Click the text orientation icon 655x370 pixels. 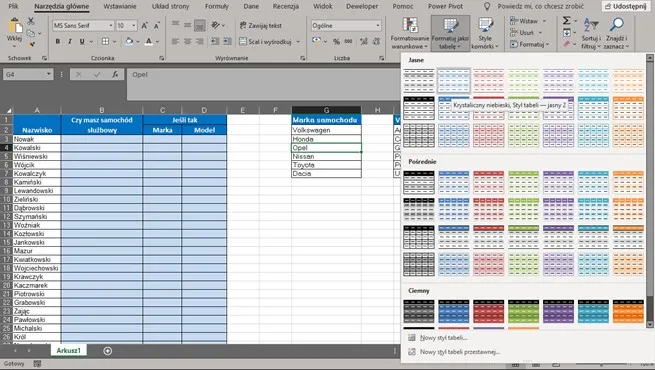point(216,25)
